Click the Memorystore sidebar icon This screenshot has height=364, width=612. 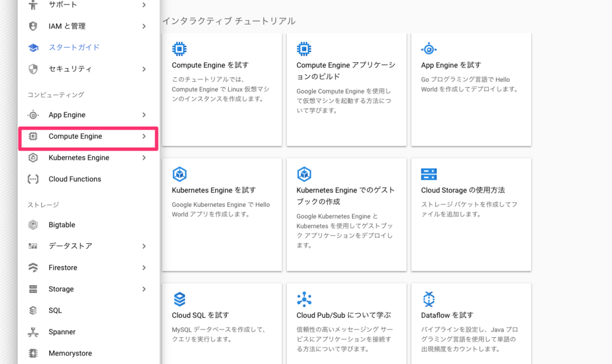[x=33, y=353]
